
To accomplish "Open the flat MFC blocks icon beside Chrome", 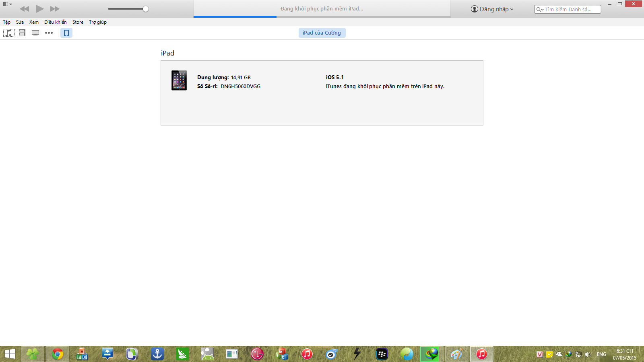I will click(x=83, y=354).
